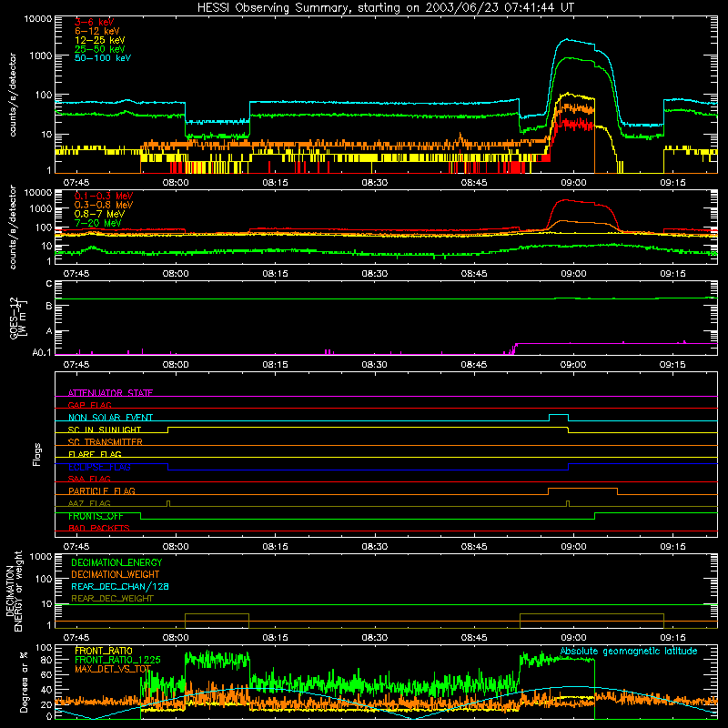The width and height of the screenshot is (728, 728).
Task: Click the green FRONT_RATIO_1225 legend label
Action: 117,660
